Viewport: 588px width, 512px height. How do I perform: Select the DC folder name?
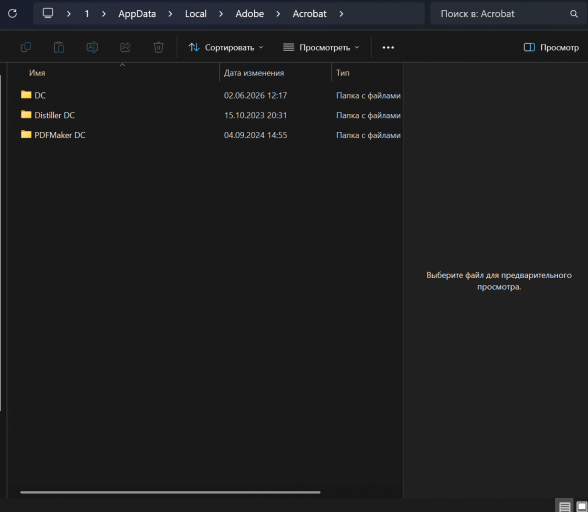tap(40, 95)
